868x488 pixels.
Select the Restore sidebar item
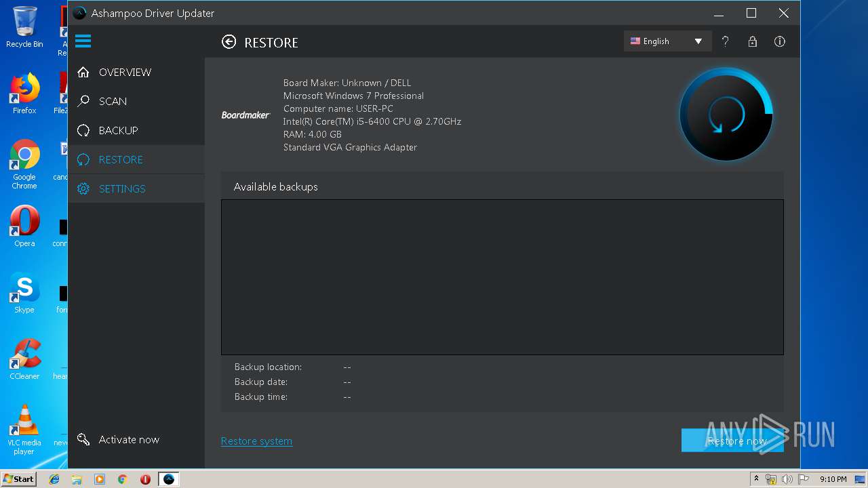click(x=136, y=159)
